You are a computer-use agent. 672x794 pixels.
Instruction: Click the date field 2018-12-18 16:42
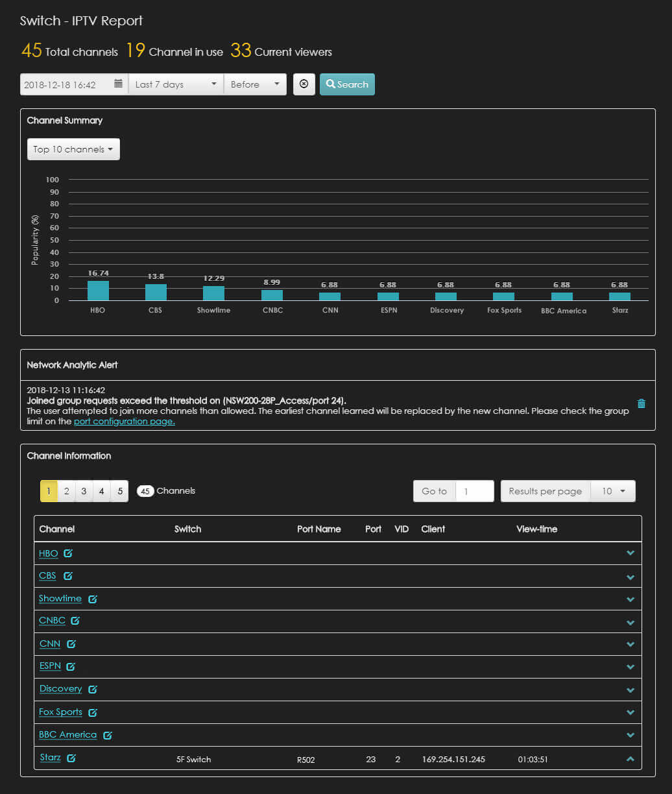click(74, 84)
